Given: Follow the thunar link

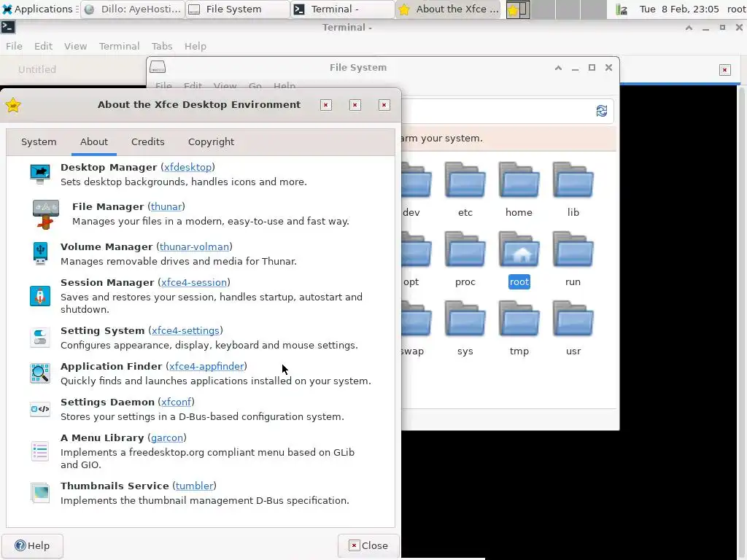Looking at the screenshot, I should [166, 206].
